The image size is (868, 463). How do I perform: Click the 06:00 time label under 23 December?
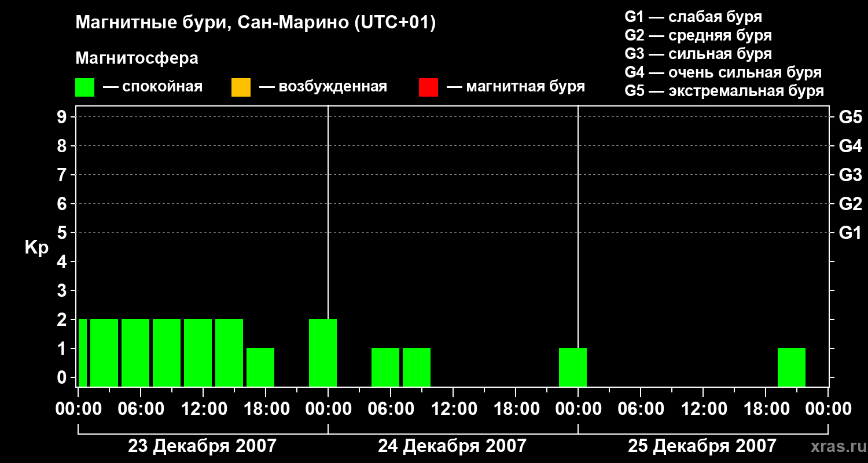[141, 409]
